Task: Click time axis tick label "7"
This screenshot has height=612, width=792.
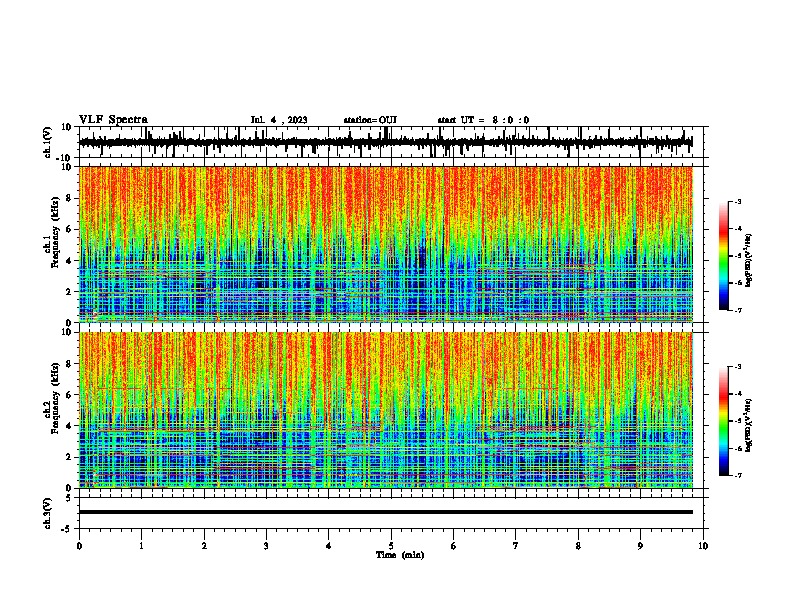Action: pos(516,546)
